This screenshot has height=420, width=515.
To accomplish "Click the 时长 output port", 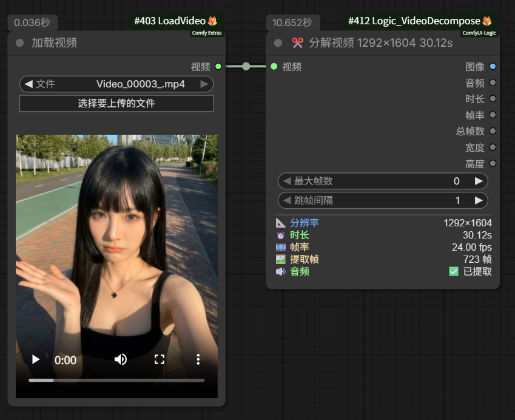I will pyautogui.click(x=493, y=98).
